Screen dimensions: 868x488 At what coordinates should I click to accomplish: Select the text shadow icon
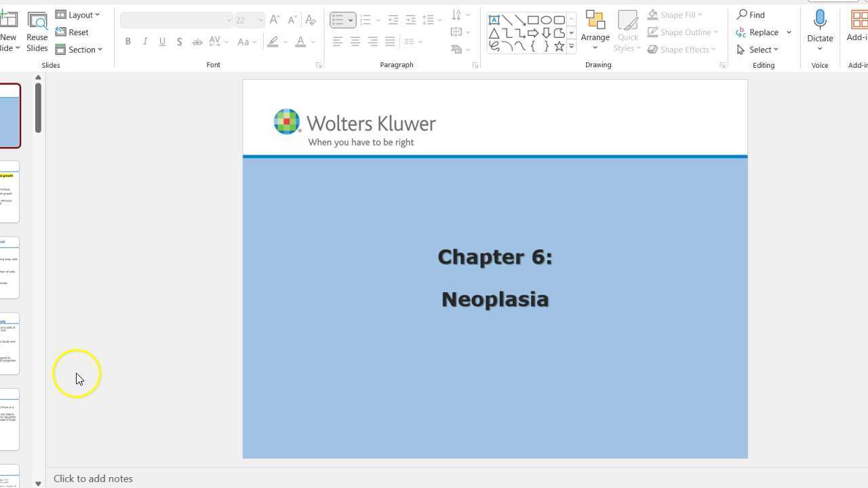coord(180,41)
